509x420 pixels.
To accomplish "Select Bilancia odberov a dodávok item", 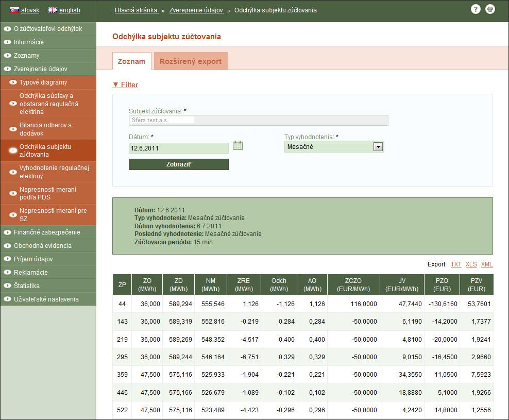I will pos(48,129).
